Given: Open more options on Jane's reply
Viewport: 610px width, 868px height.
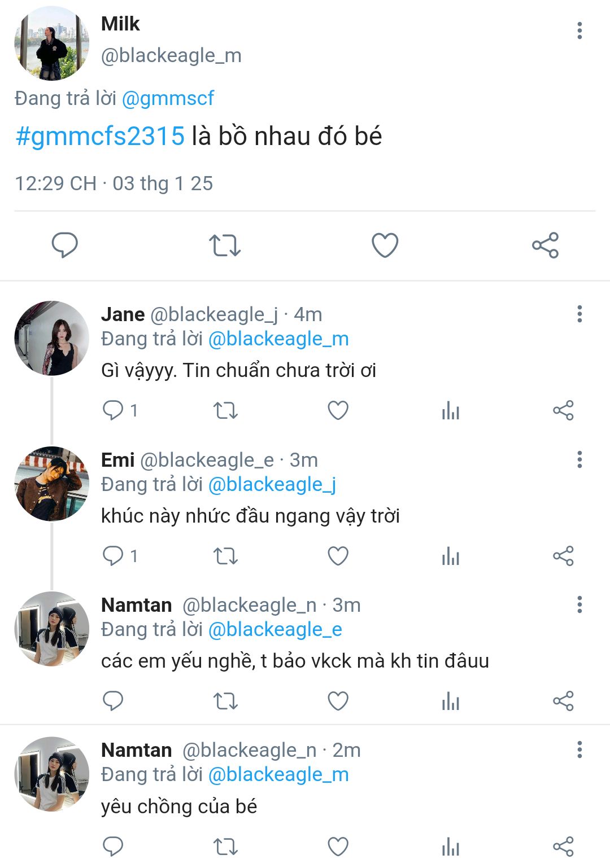Looking at the screenshot, I should (x=579, y=314).
